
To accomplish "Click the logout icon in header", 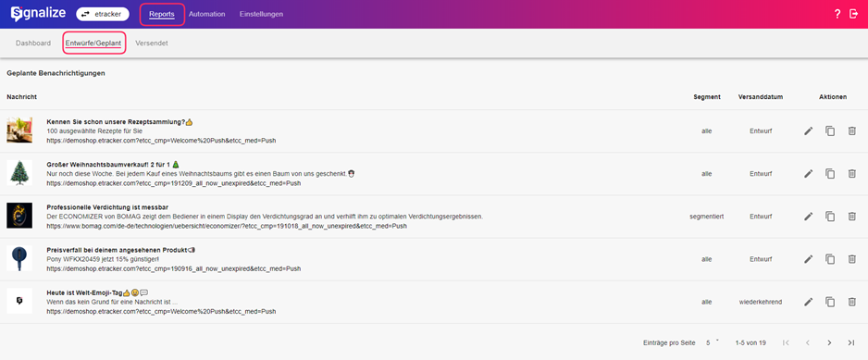I will coord(853,15).
